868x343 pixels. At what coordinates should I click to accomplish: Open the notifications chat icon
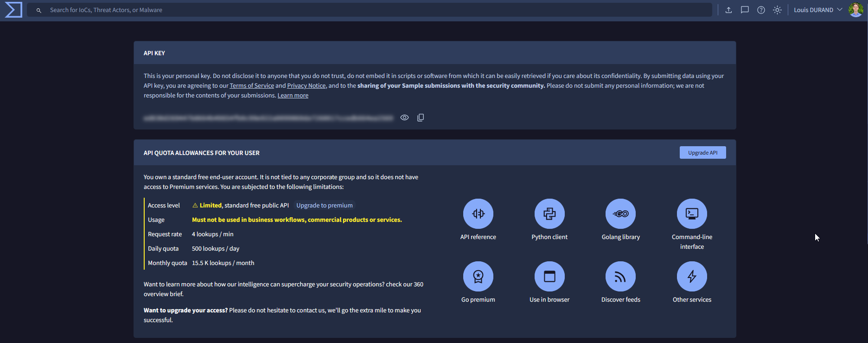[x=745, y=10]
